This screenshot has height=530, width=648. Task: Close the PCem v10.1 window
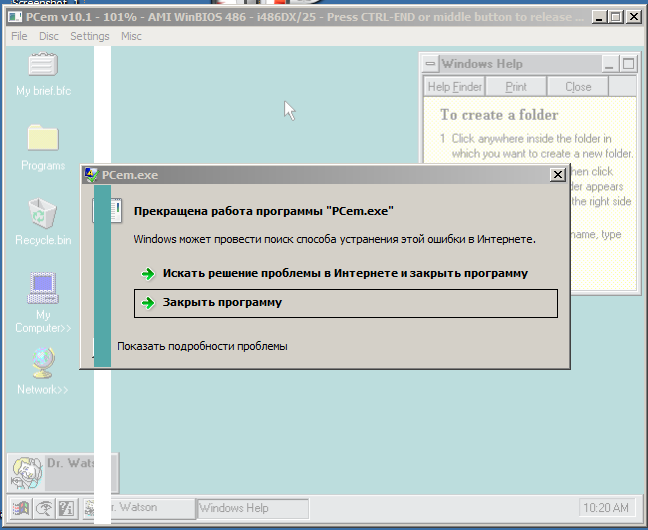[633, 17]
